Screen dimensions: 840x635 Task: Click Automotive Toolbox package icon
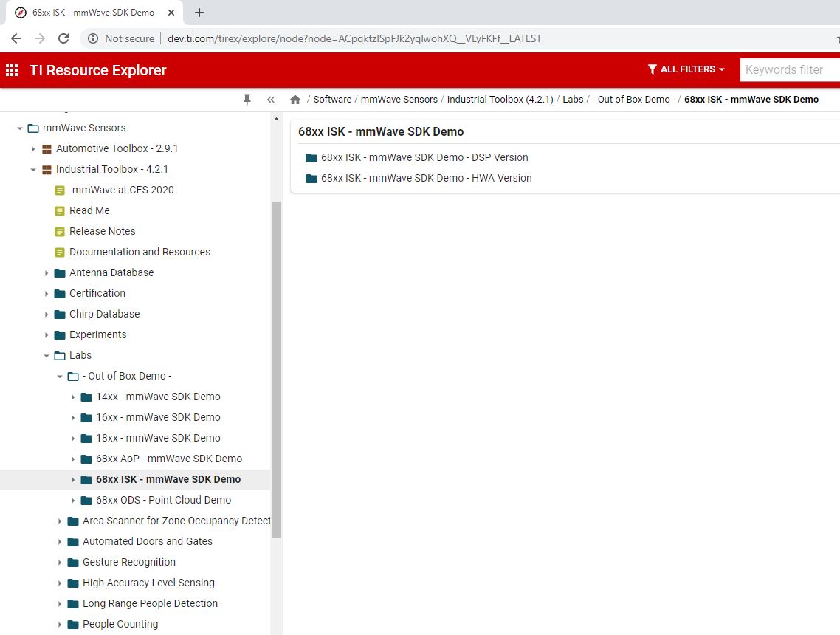pyautogui.click(x=47, y=149)
